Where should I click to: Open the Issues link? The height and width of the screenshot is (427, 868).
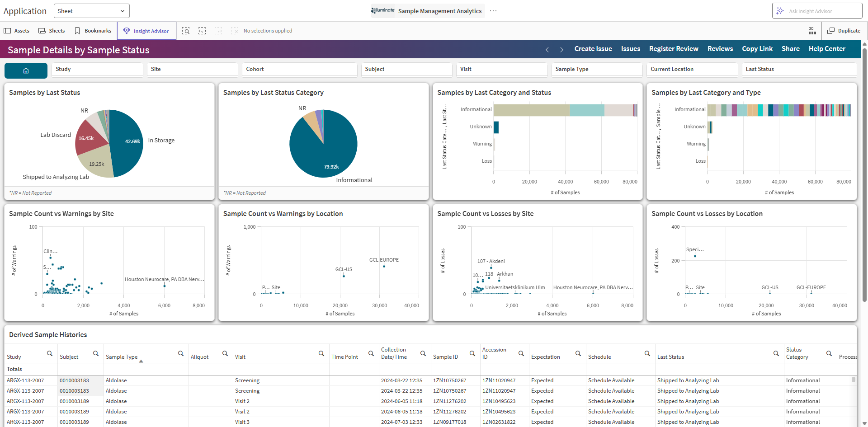coord(630,49)
